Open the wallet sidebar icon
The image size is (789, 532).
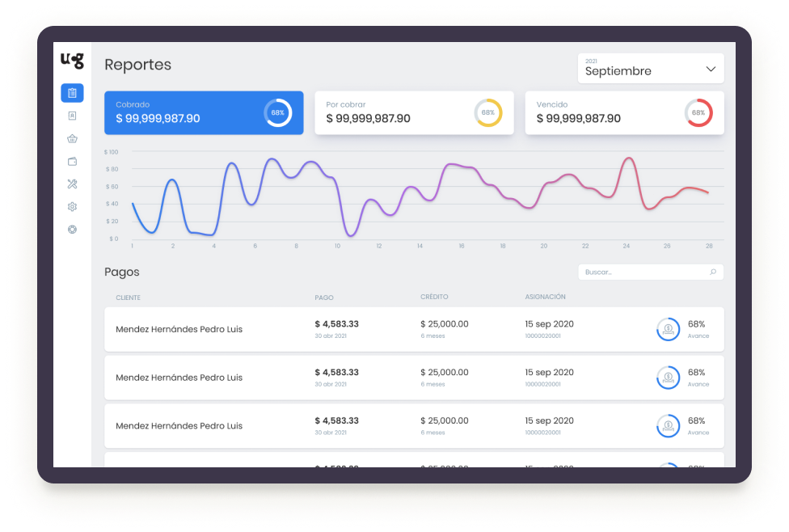pos(72,161)
